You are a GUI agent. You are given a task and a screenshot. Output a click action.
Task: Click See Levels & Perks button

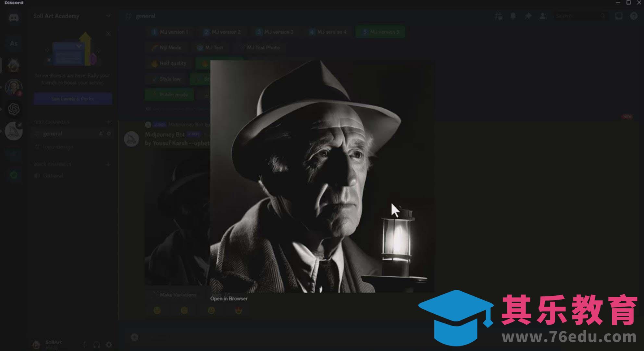point(72,98)
